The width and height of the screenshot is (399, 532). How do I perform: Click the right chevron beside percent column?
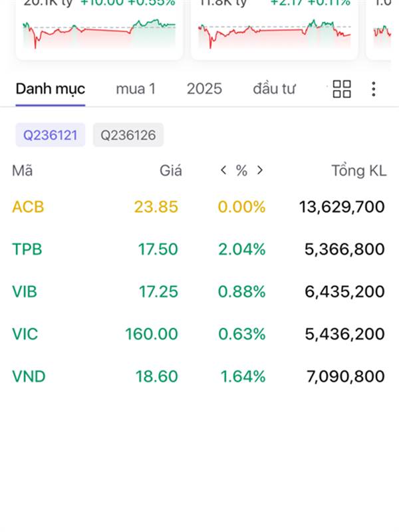point(260,170)
